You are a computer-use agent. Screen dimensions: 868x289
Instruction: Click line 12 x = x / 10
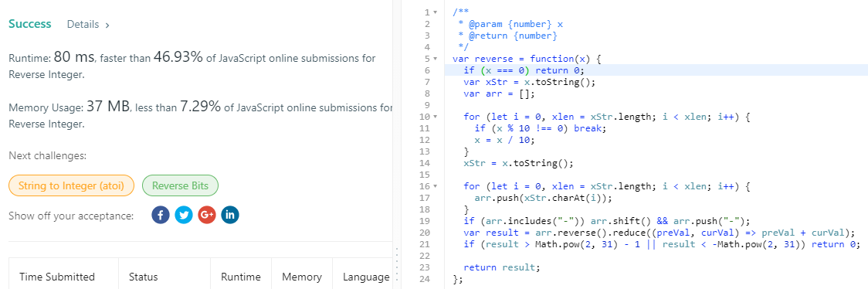click(504, 140)
